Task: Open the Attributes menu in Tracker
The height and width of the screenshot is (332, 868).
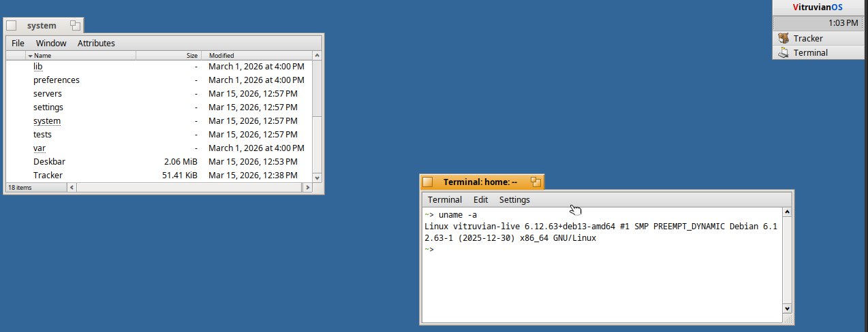Action: 96,43
